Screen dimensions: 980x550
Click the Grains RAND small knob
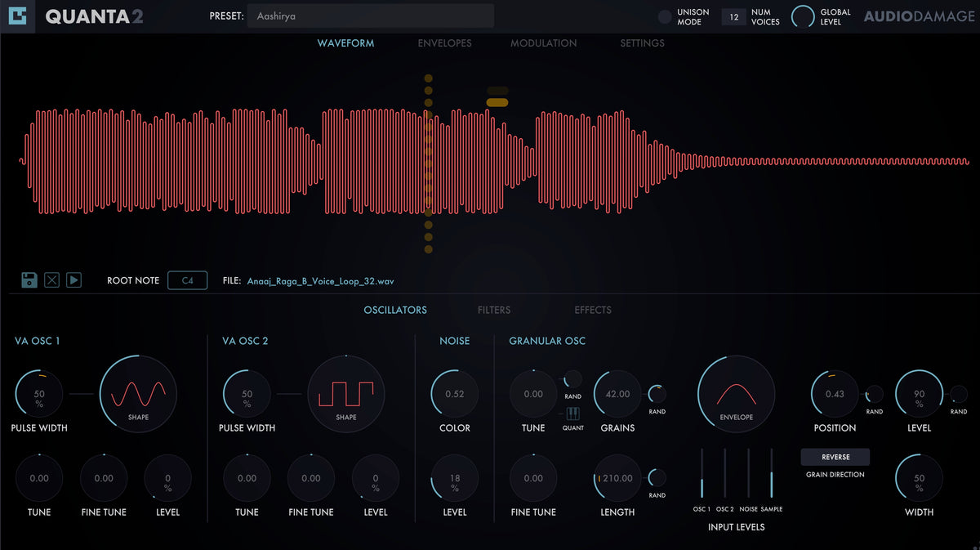click(x=657, y=394)
